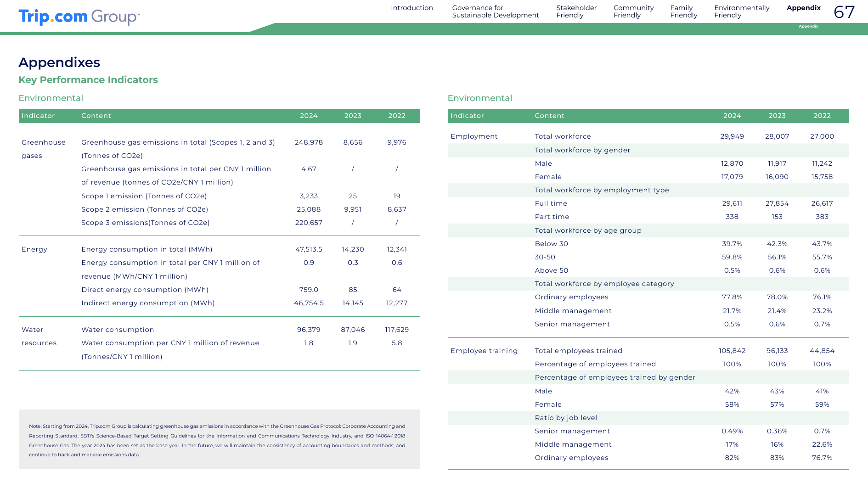
Task: Go to Community Friendly section
Action: 633,11
